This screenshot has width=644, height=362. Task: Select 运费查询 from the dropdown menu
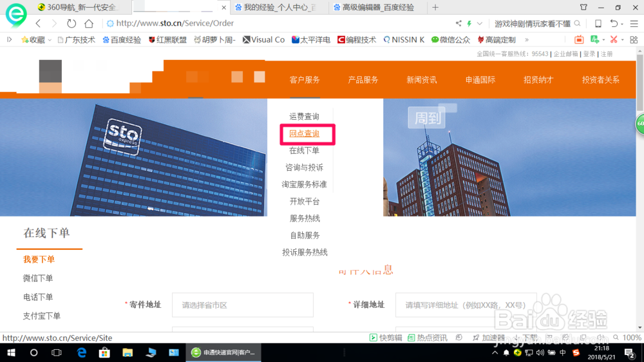[305, 117]
